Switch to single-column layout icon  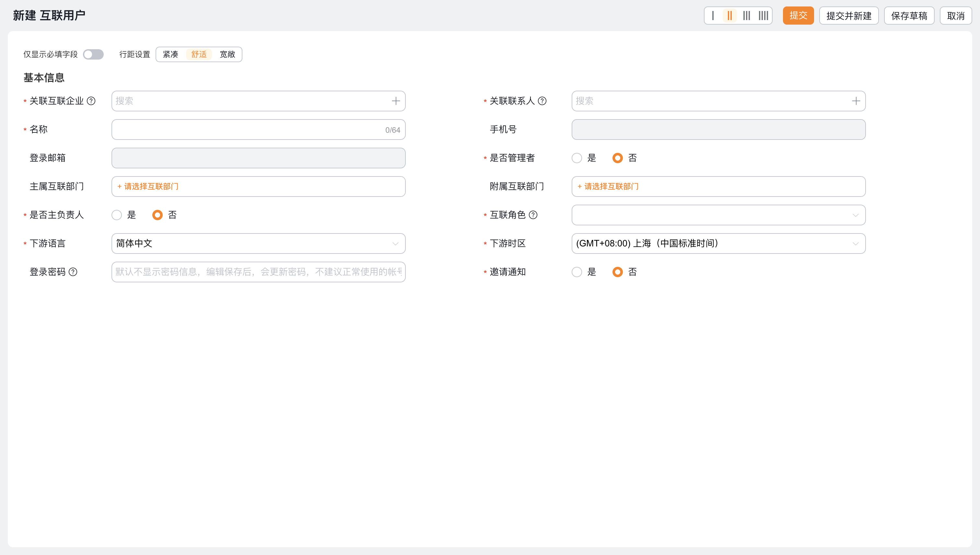(x=713, y=16)
